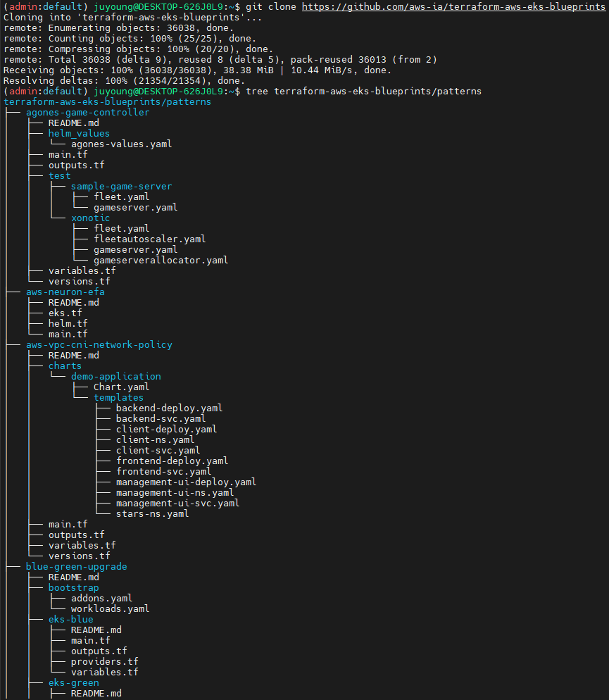Open the GitHub terraform-aws-eks-blueprints URL
The image size is (609, 700).
pos(453,7)
